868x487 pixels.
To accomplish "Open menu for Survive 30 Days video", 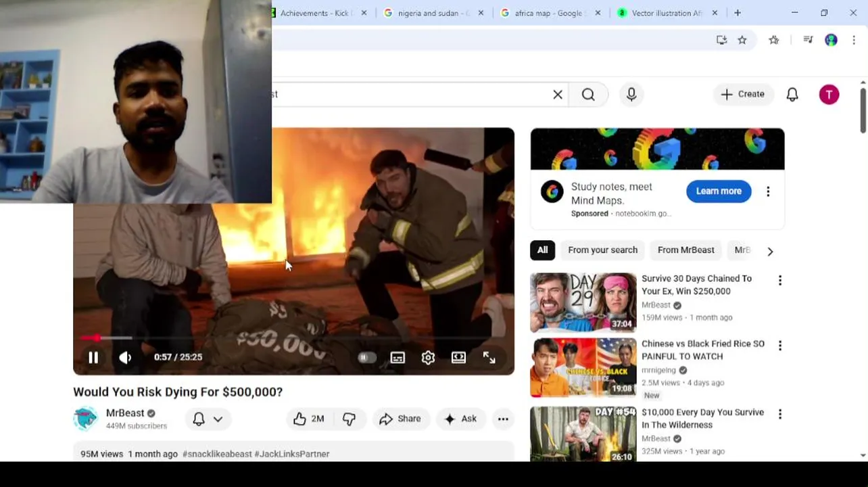I will click(780, 280).
